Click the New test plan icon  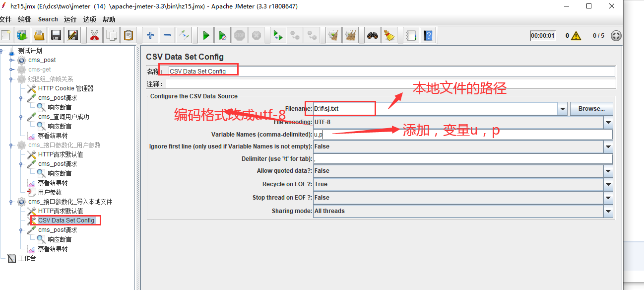pos(5,35)
